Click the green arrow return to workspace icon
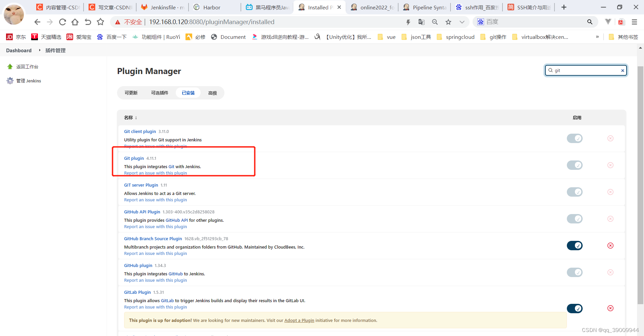 (10, 67)
